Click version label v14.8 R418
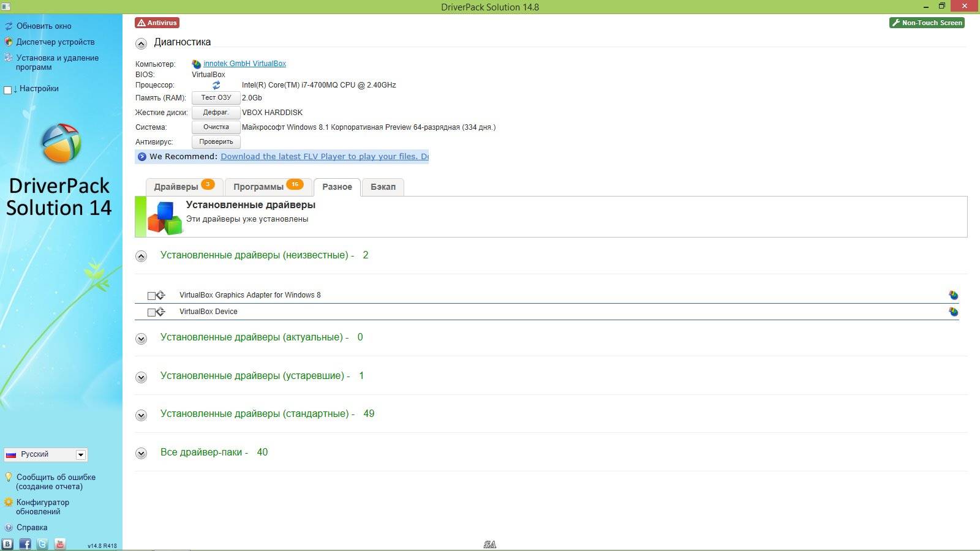 click(x=102, y=545)
